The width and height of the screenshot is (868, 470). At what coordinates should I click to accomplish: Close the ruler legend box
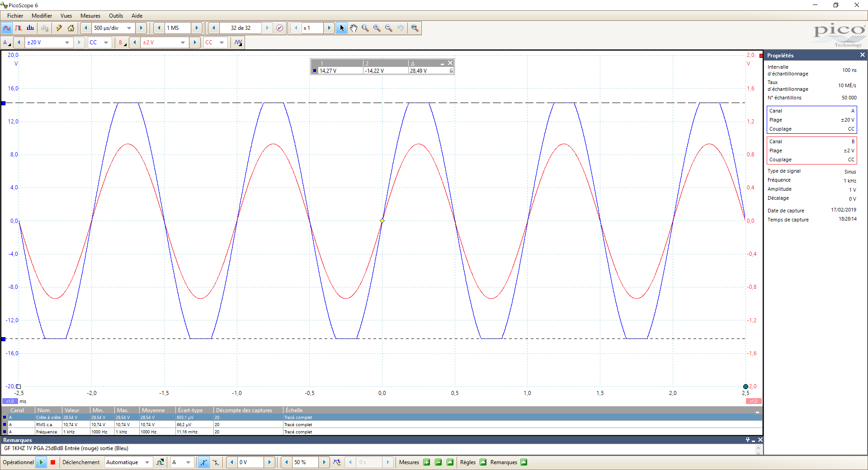[450, 63]
